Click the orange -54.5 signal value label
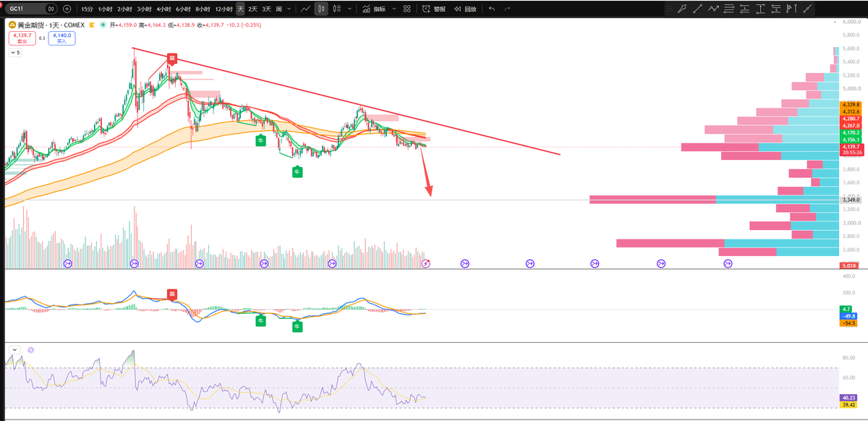The width and height of the screenshot is (868, 421). 848,323
